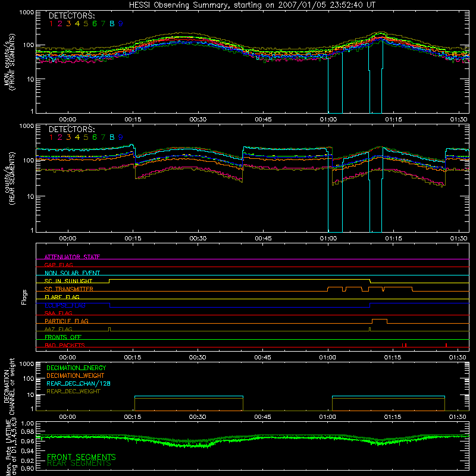The height and width of the screenshot is (476, 476).
Task: Click green detector 6 in rear segments legend
Action: 95,137
